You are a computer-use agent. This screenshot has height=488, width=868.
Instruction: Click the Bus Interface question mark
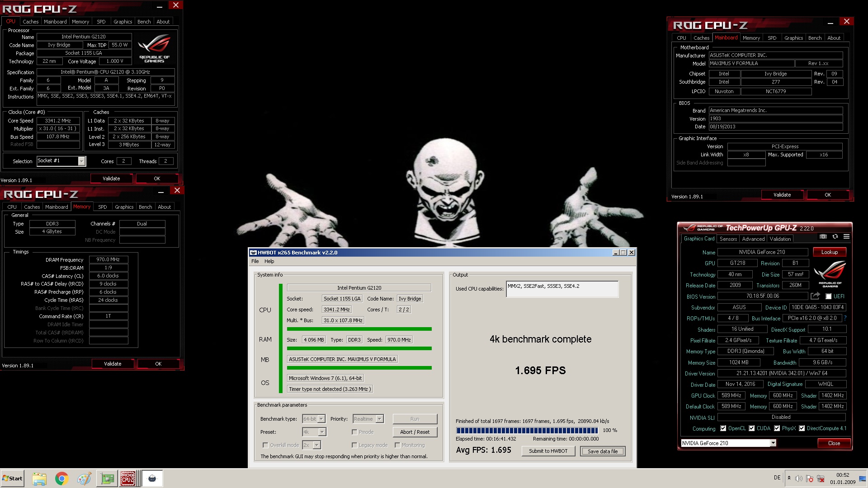[x=845, y=318]
